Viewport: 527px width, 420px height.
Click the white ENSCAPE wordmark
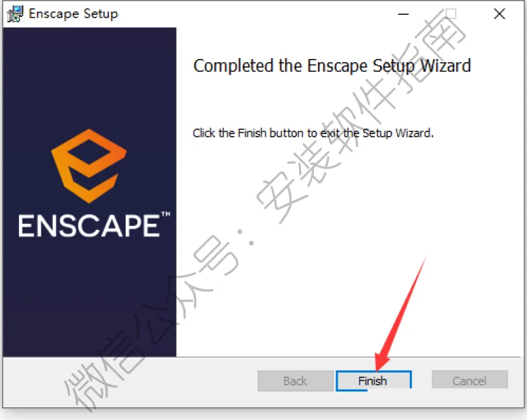point(89,226)
